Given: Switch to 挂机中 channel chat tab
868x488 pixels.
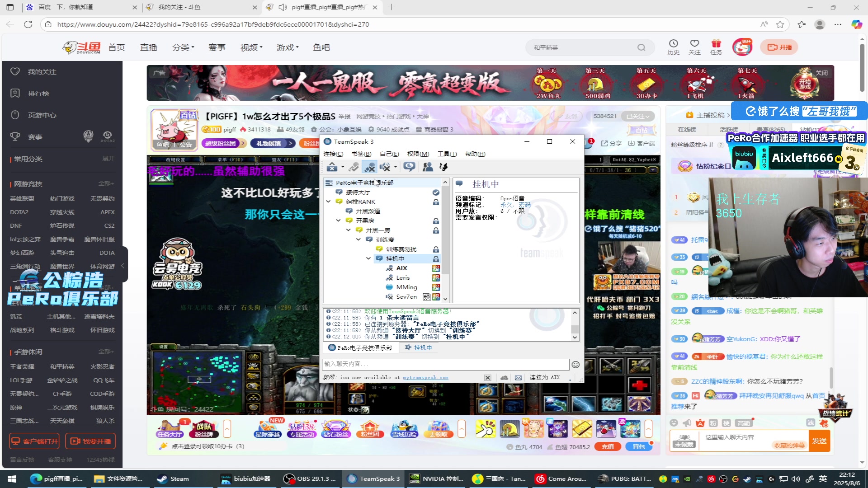Looking at the screenshot, I should (x=419, y=347).
